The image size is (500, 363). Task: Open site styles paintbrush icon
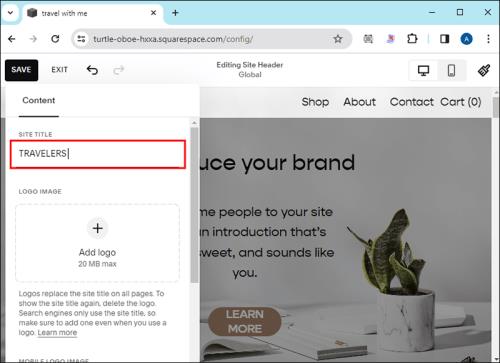click(484, 70)
